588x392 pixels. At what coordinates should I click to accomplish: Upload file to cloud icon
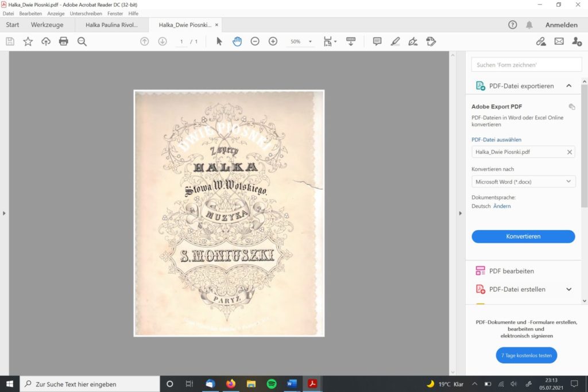point(46,41)
